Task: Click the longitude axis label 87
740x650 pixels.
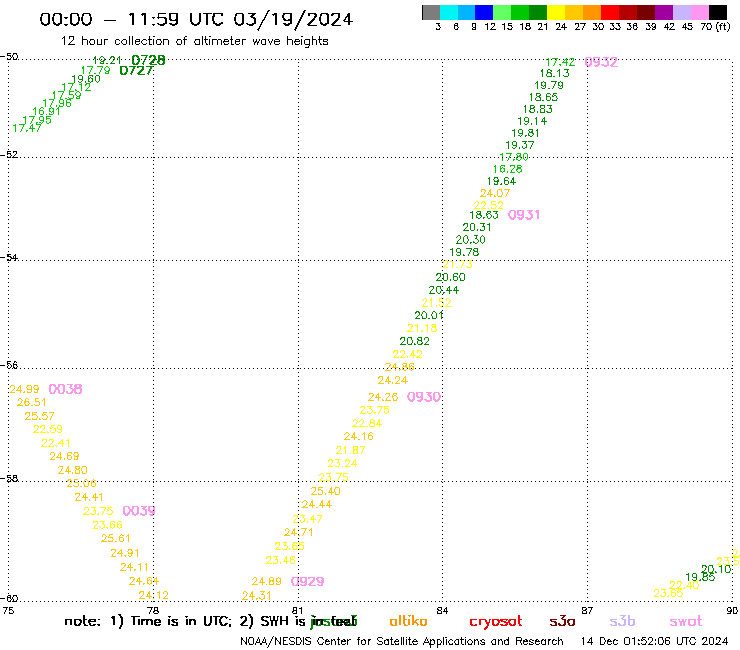Action: [587, 611]
